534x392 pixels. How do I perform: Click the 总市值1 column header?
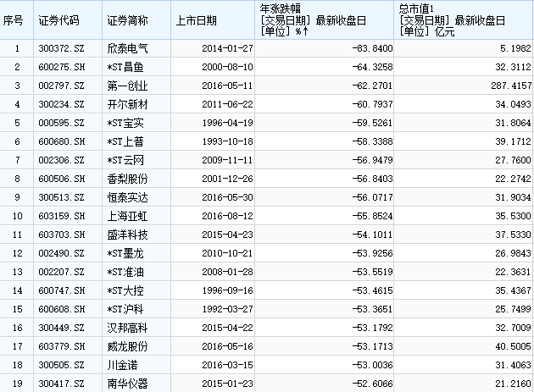pos(464,20)
